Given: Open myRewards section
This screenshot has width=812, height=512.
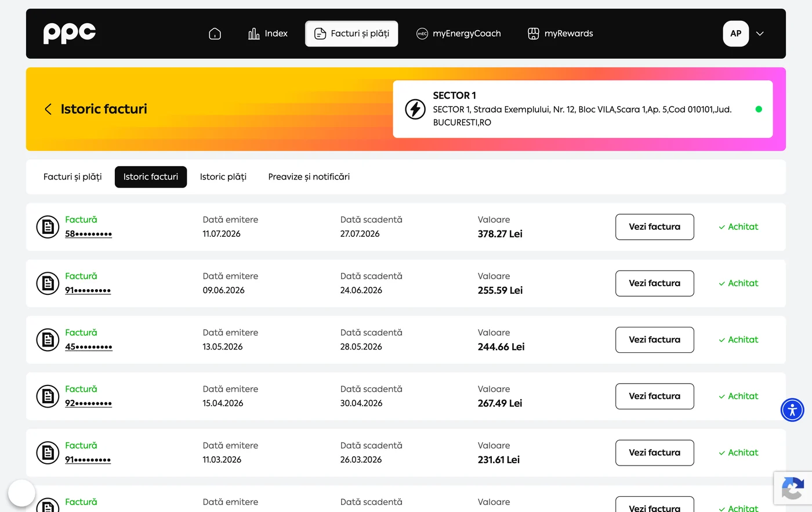Looking at the screenshot, I should [560, 34].
